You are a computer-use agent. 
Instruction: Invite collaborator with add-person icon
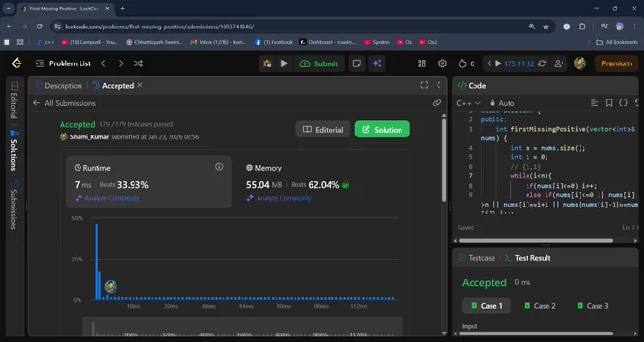pos(559,63)
